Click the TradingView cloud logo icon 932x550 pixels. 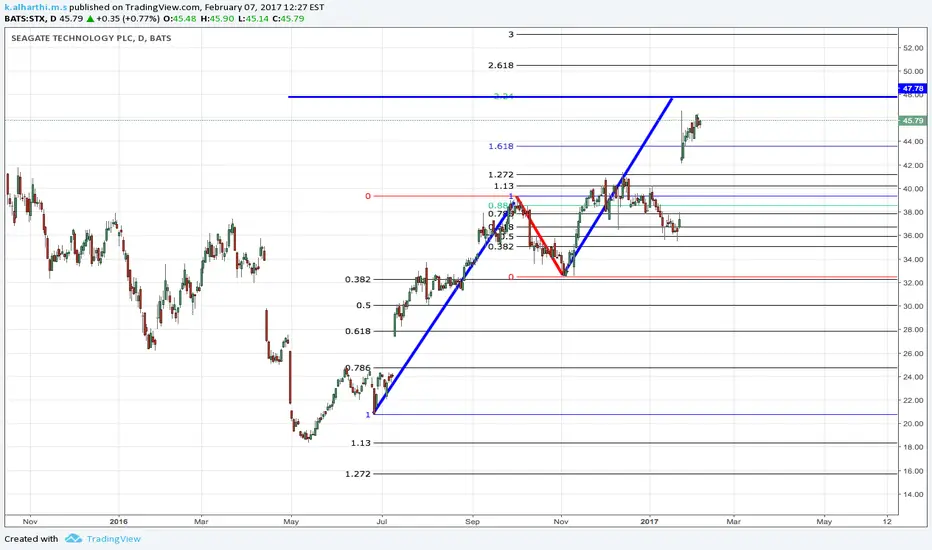74,539
